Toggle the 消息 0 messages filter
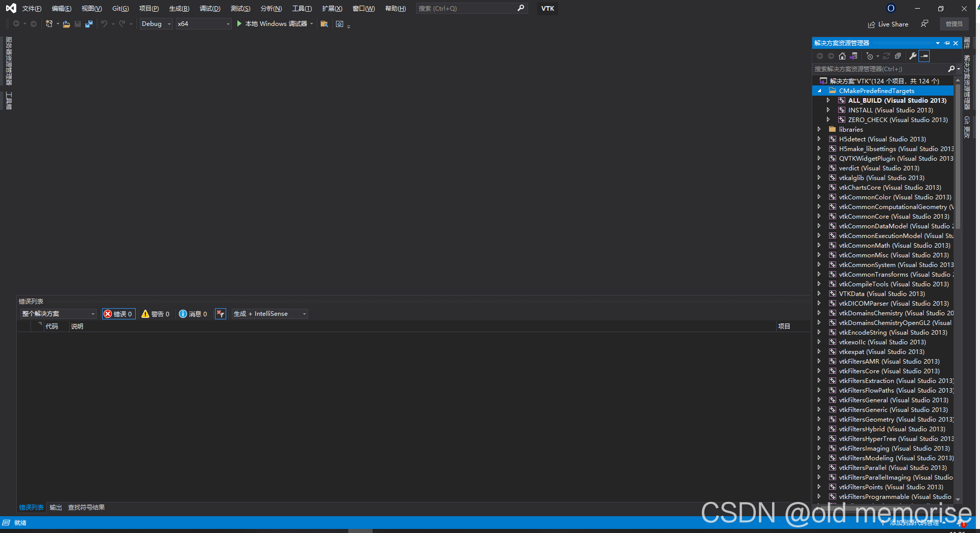 point(193,314)
